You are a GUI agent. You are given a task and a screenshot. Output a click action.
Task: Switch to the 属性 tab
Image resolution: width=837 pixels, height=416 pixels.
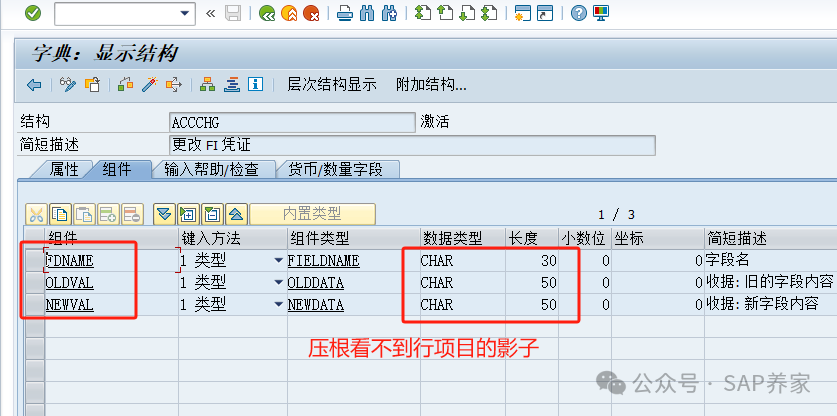click(x=64, y=169)
